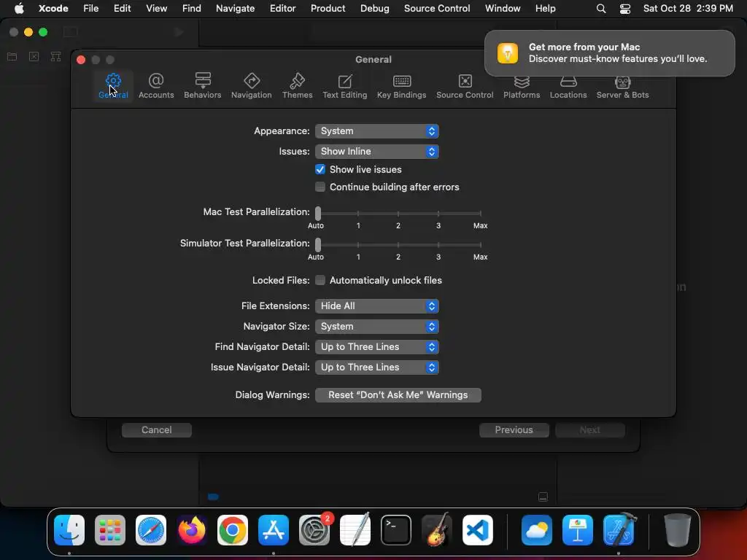Open the Debug menu
The image size is (747, 560).
click(374, 9)
